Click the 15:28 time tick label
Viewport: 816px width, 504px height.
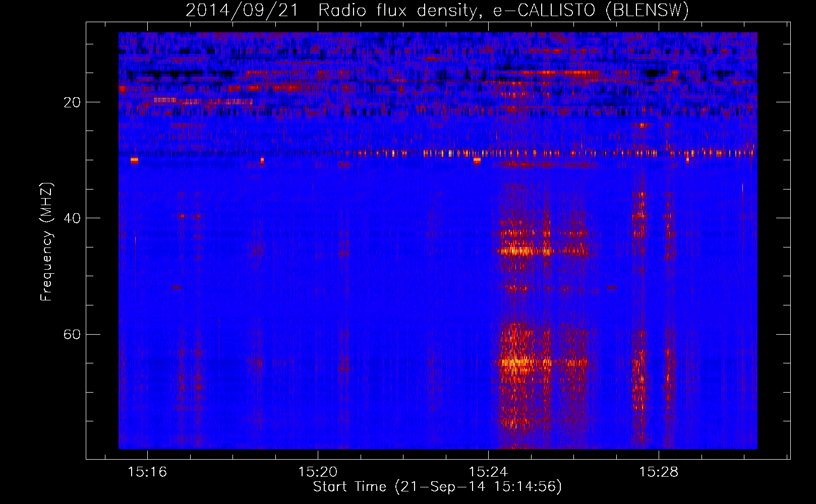659,472
